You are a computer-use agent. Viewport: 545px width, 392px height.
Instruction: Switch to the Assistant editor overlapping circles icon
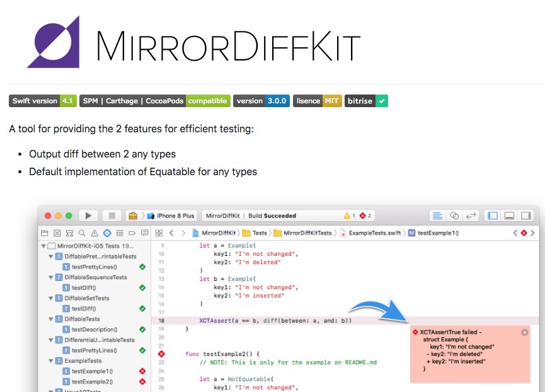click(x=454, y=216)
